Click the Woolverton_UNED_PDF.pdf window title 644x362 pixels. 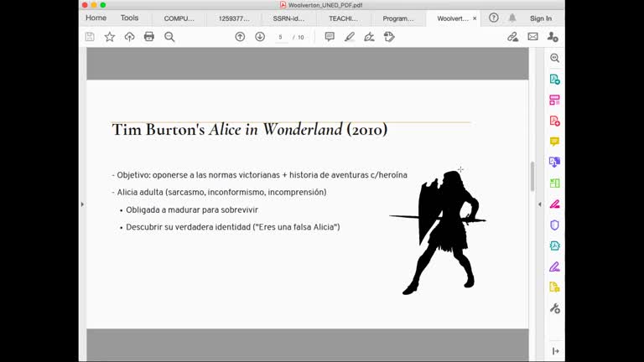coord(325,5)
